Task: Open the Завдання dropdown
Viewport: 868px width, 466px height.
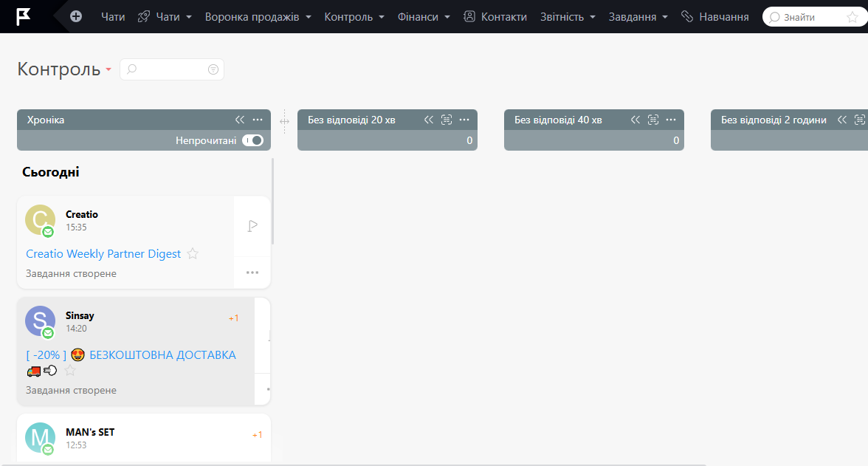Action: (x=638, y=17)
